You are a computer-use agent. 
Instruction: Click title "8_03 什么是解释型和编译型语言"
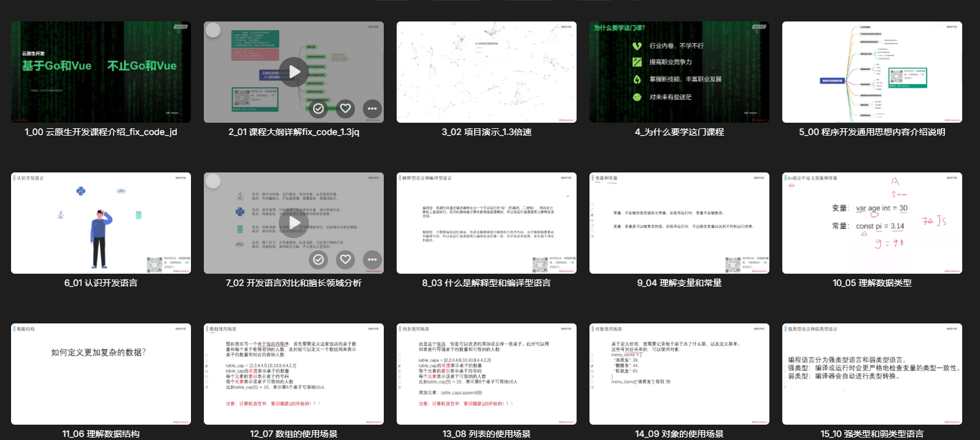pyautogui.click(x=486, y=283)
